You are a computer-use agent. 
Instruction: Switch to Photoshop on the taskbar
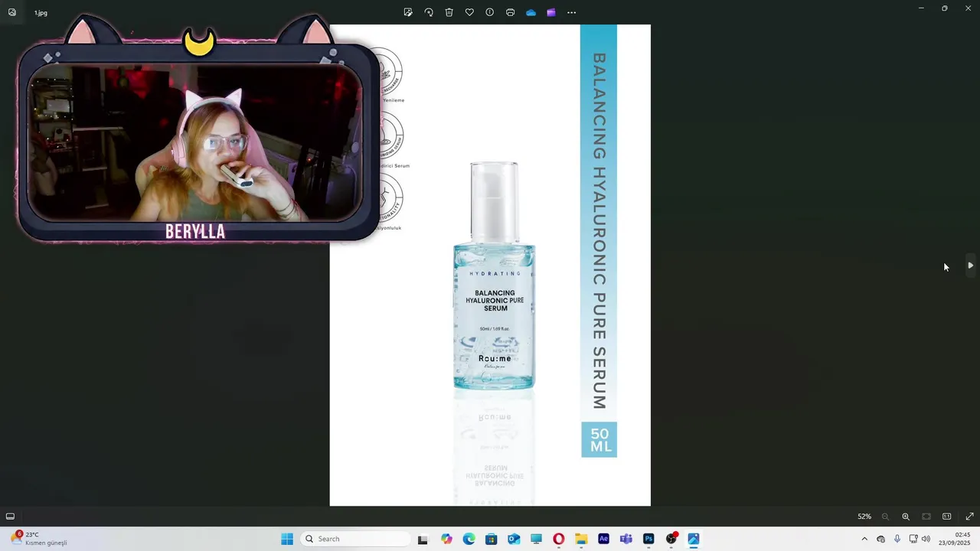click(x=648, y=539)
